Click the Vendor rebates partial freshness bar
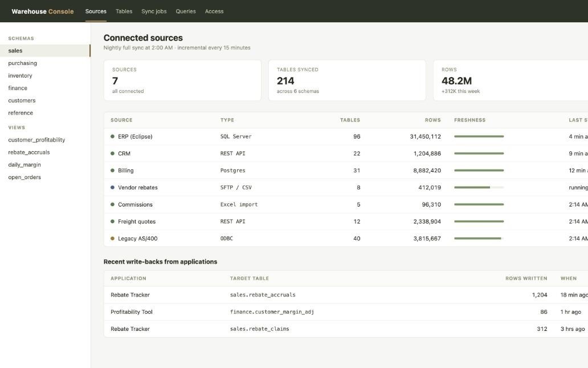The height and width of the screenshot is (368, 588). (479, 187)
